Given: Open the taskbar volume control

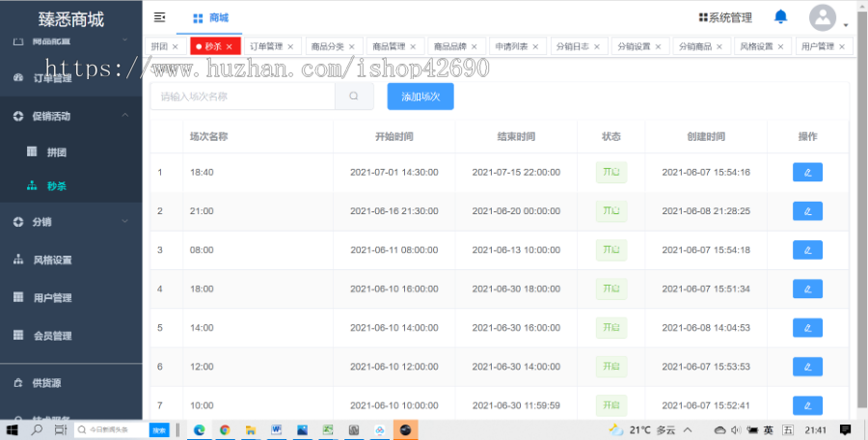Looking at the screenshot, I should pos(736,429).
